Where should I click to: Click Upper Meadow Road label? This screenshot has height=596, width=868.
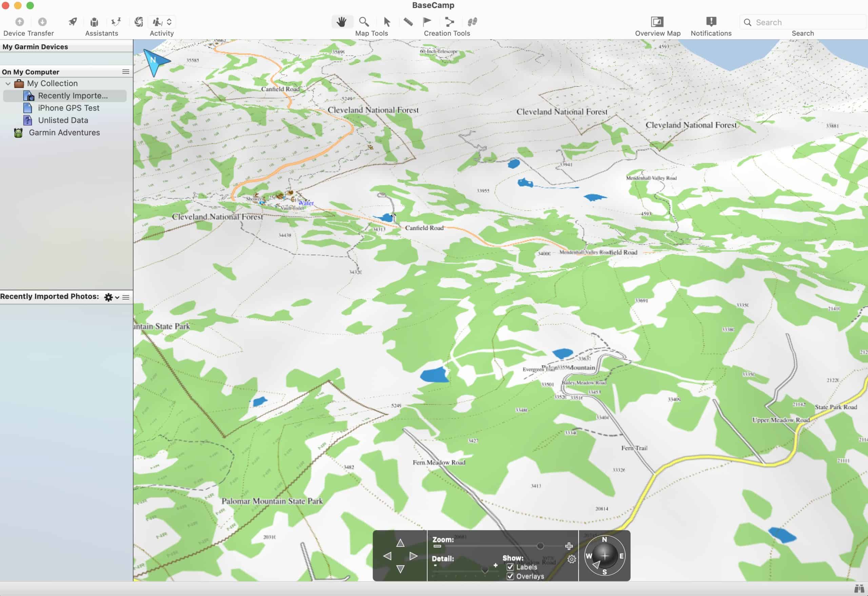(781, 420)
